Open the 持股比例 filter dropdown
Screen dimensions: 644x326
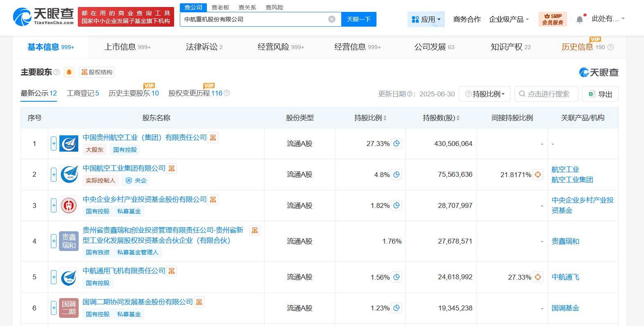tap(485, 94)
